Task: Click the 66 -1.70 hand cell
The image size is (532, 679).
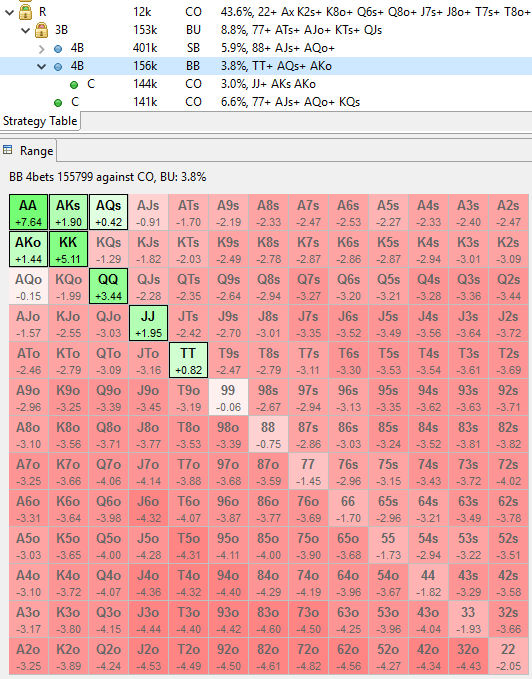Action: coord(348,508)
